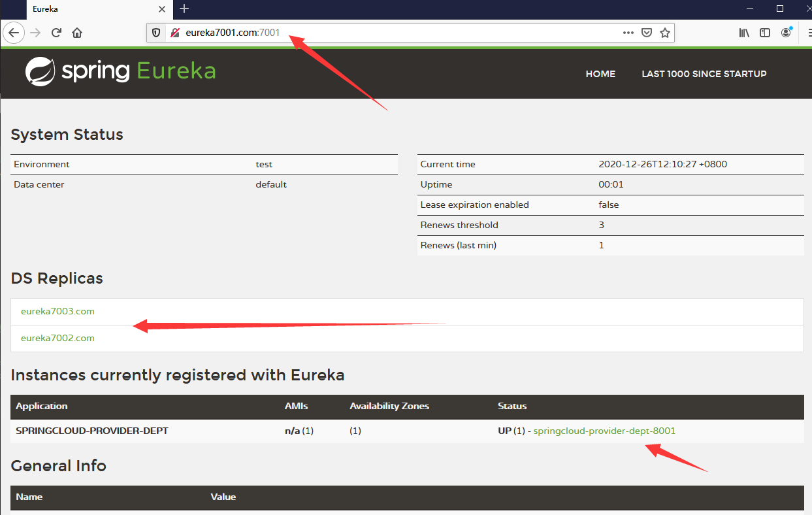Follow the eureka7003.com replica link
The image size is (812, 515).
(x=57, y=311)
